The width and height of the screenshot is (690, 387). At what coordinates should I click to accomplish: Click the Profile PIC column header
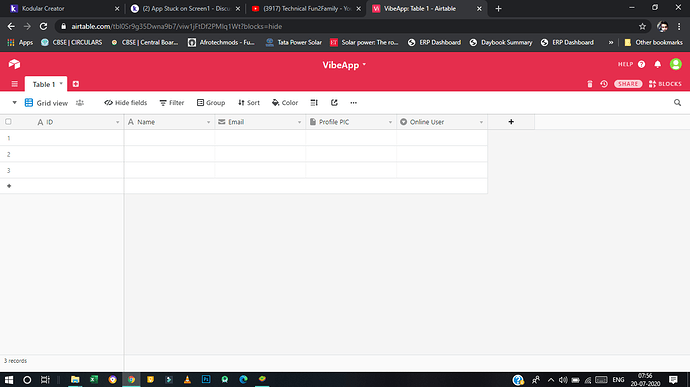coord(351,122)
